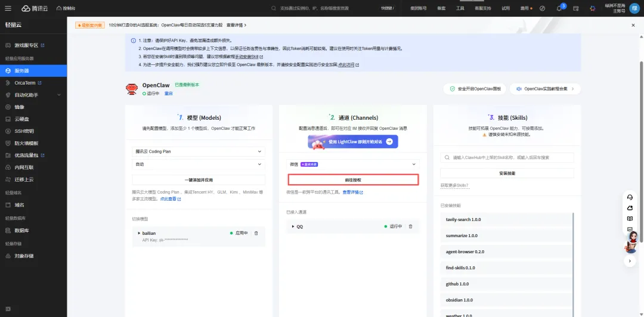Viewport: 644px width, 317px height.
Task: Click the 优选流量包 sidebar icon
Action: point(8,155)
